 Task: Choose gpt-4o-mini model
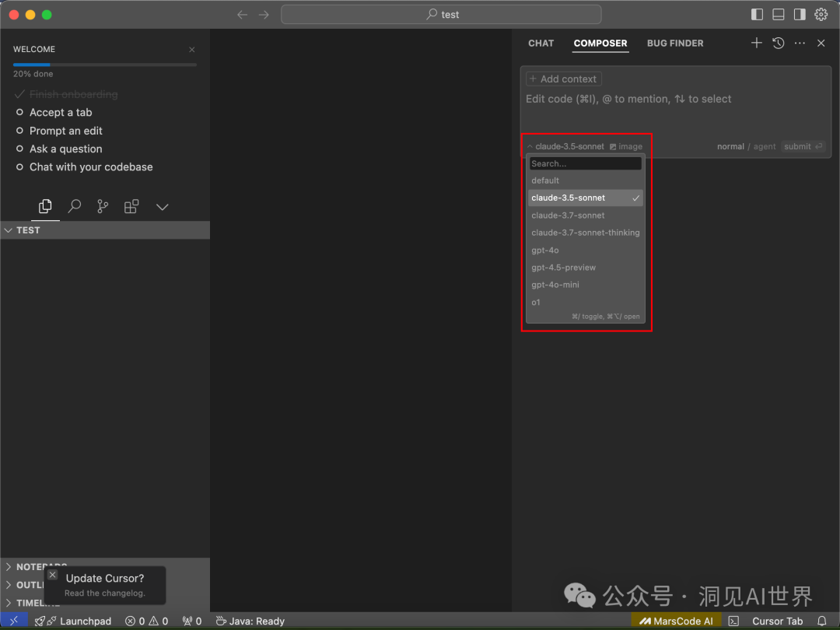[586, 285]
